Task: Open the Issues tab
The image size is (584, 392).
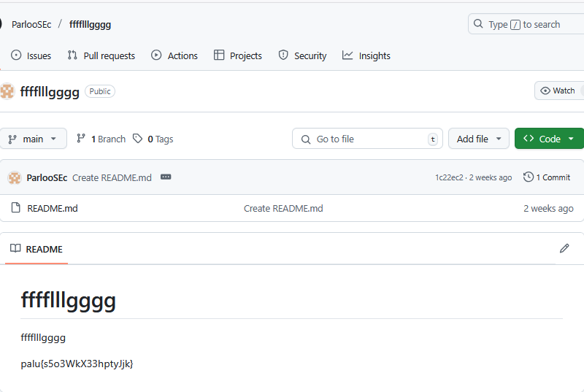Action: [31, 55]
